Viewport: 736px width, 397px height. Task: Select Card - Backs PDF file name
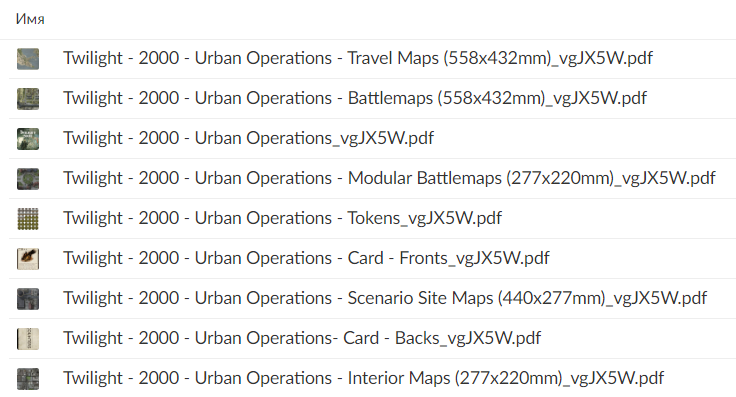[x=302, y=338]
